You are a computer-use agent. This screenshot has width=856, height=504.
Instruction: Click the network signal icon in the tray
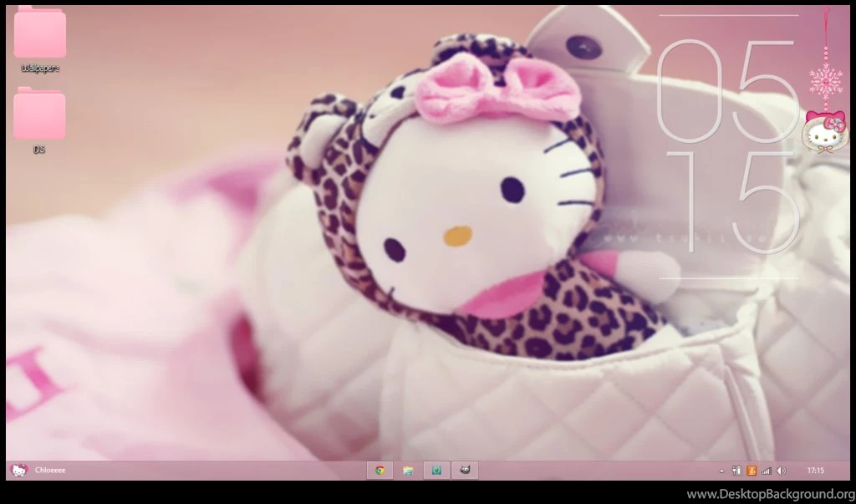click(x=767, y=471)
